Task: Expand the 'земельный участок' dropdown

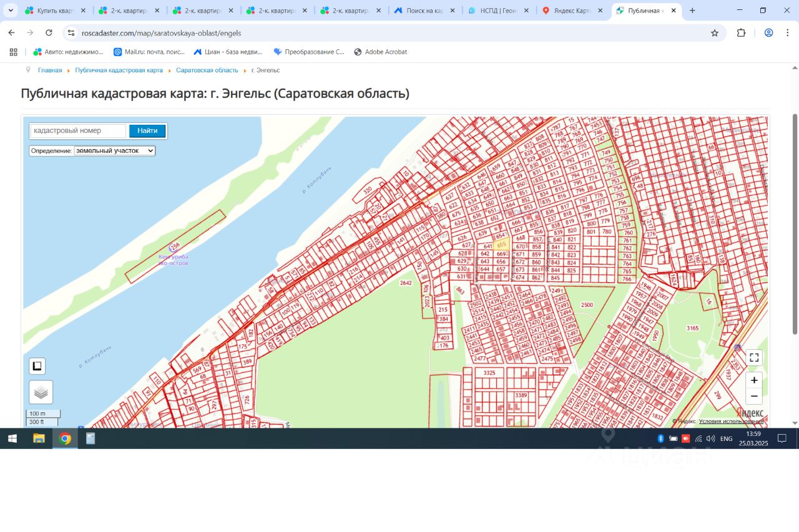Action: click(114, 151)
